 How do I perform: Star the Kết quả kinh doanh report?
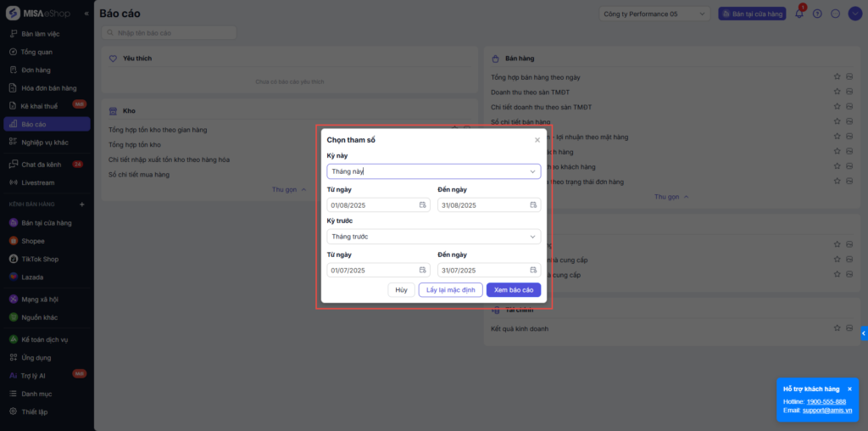pyautogui.click(x=836, y=328)
